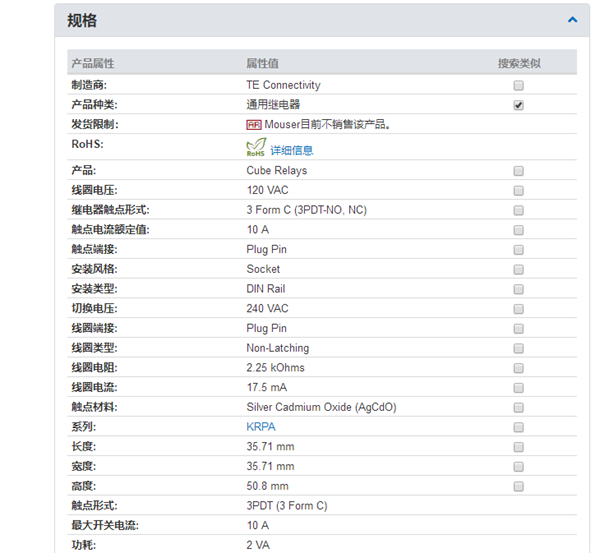Click the 线圈电阻 label
Image resolution: width=600 pixels, height=553 pixels.
click(x=94, y=368)
